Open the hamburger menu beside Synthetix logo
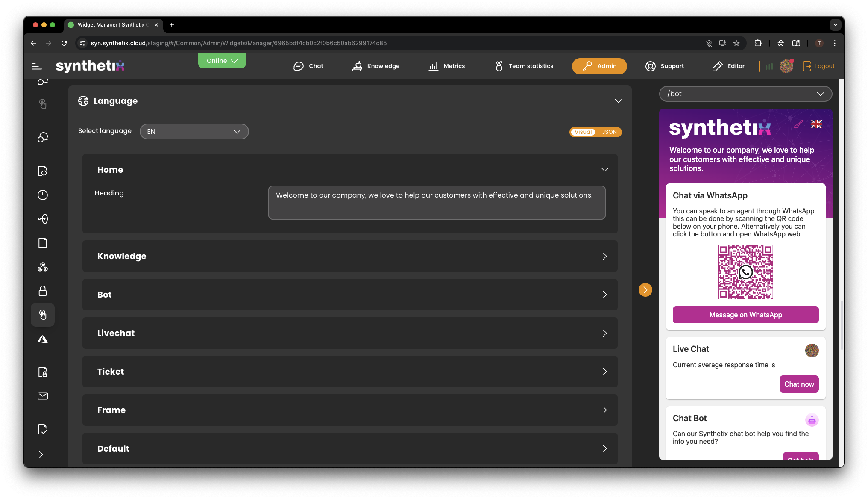This screenshot has height=499, width=868. pos(37,66)
